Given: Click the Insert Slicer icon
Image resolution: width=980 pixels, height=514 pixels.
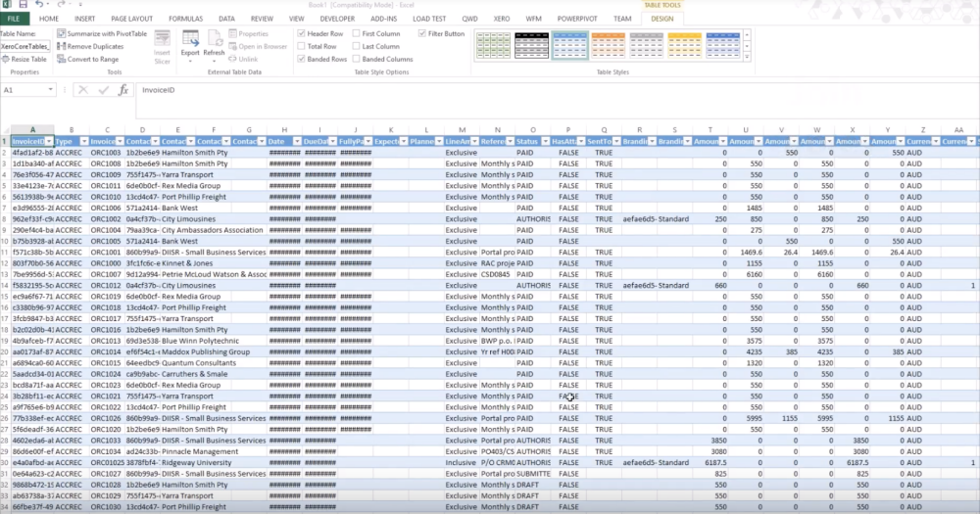Looking at the screenshot, I should [162, 46].
